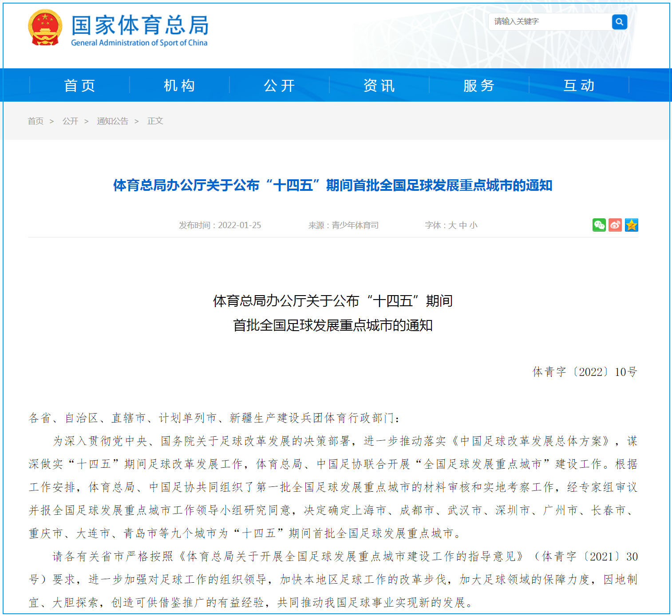
Task: Set font size to large (大)
Action: click(452, 225)
